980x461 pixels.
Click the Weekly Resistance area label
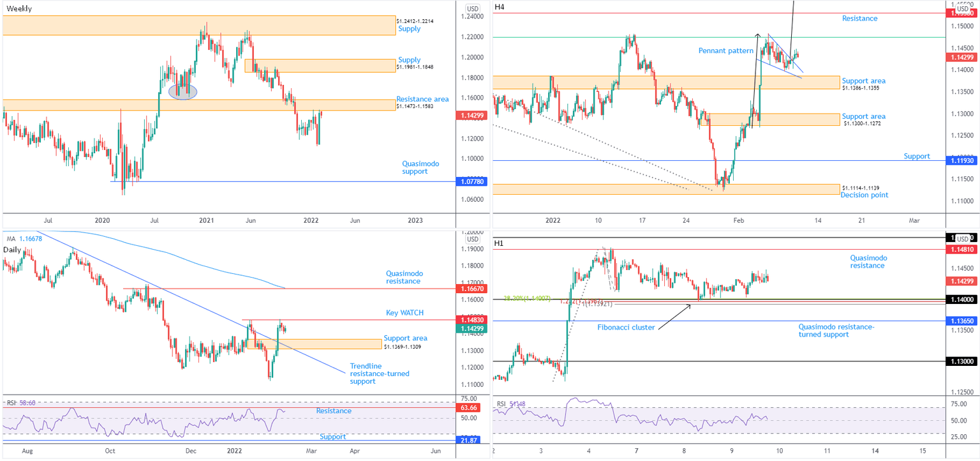pyautogui.click(x=422, y=99)
